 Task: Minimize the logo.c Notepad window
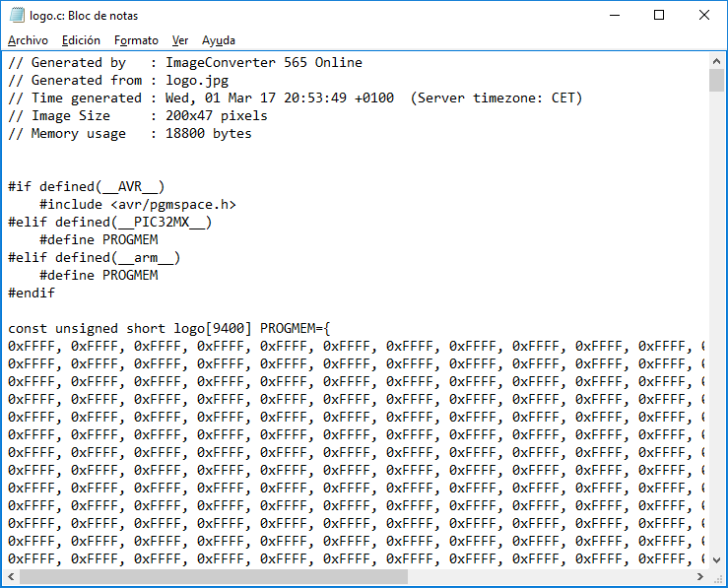click(614, 16)
